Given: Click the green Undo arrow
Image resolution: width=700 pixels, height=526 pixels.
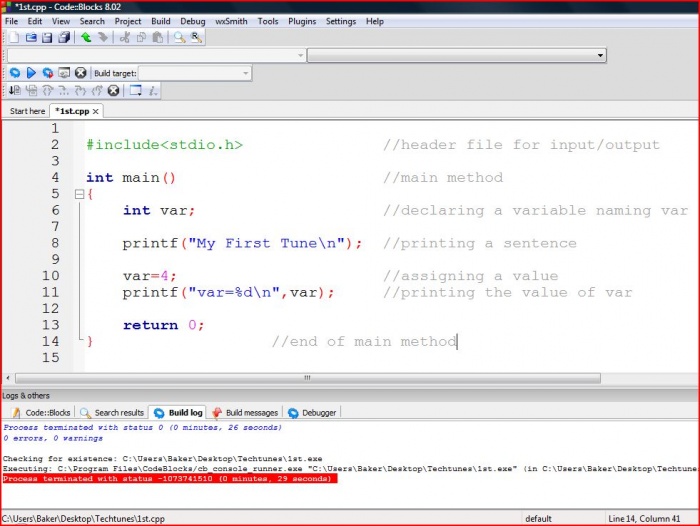Looking at the screenshot, I should [x=86, y=38].
